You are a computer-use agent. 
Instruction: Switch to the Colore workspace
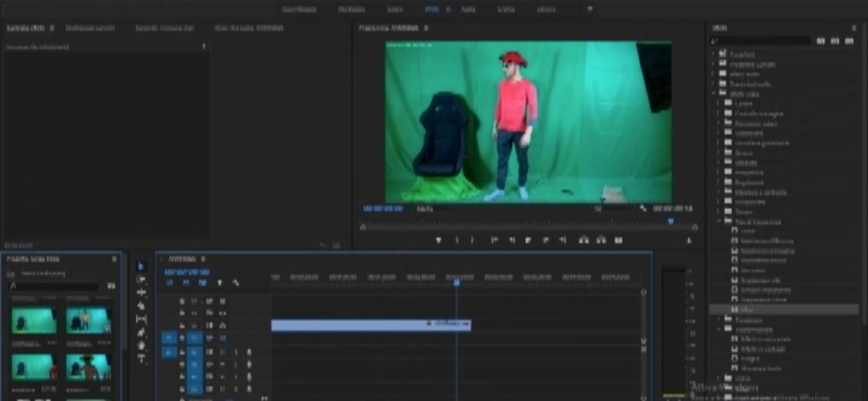click(x=395, y=9)
